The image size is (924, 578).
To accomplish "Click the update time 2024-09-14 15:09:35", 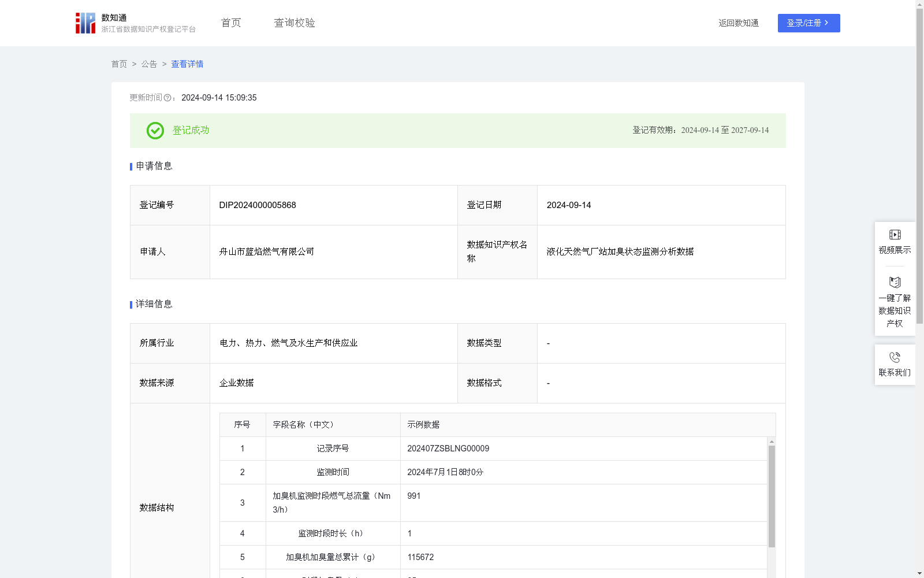I will point(219,98).
